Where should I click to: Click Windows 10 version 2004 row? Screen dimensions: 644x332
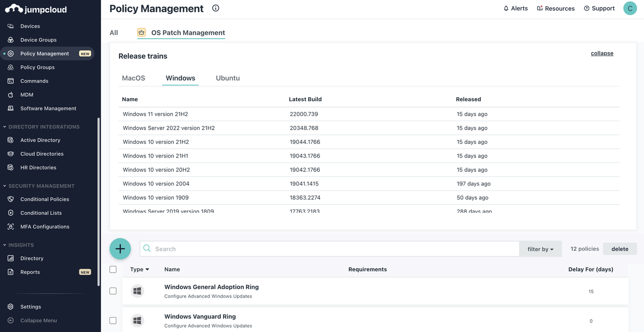369,184
